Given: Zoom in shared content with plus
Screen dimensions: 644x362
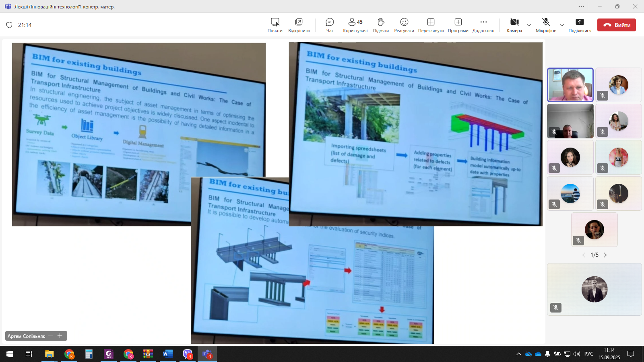Looking at the screenshot, I should pos(60,336).
